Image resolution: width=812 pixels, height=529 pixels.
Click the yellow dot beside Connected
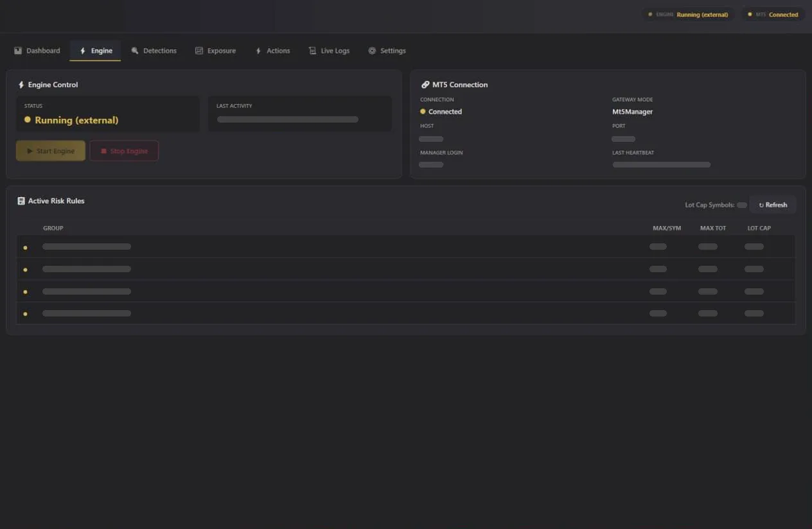[x=423, y=112]
